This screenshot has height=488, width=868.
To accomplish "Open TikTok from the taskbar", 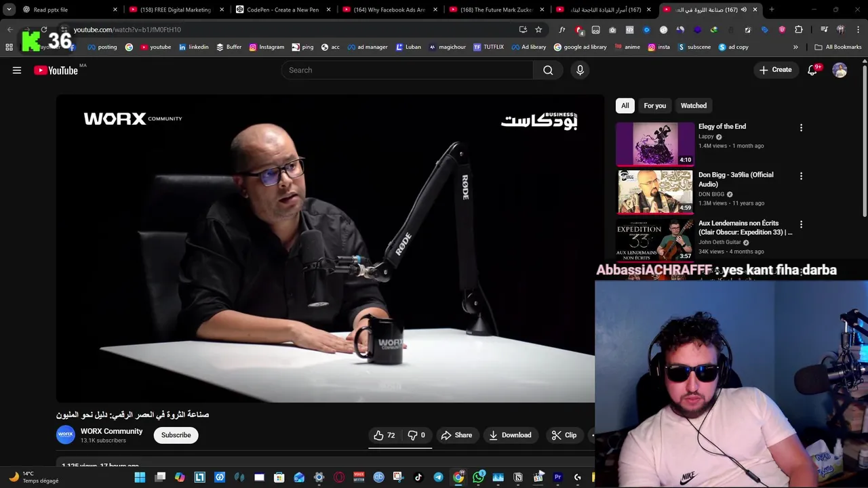I will 418,478.
